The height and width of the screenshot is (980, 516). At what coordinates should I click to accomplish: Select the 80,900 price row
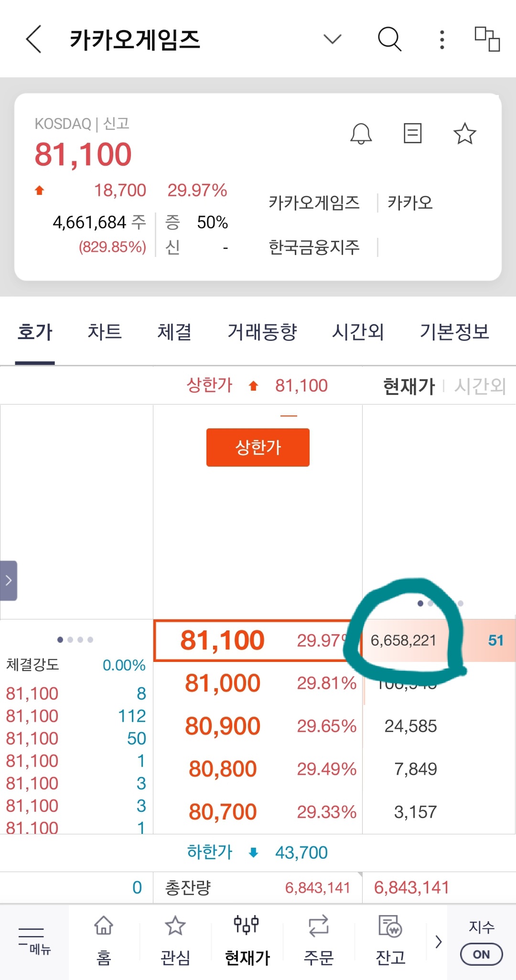click(x=223, y=726)
